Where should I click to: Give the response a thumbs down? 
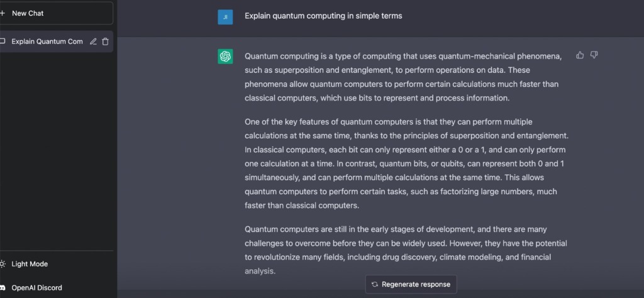tap(594, 55)
